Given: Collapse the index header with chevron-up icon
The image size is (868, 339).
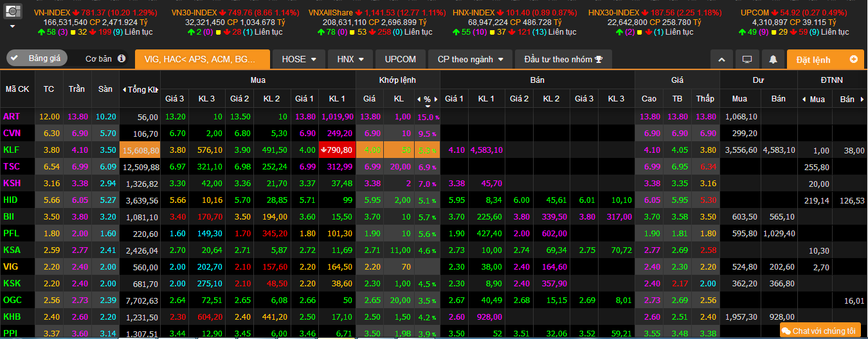Looking at the screenshot, I should coord(721,59).
